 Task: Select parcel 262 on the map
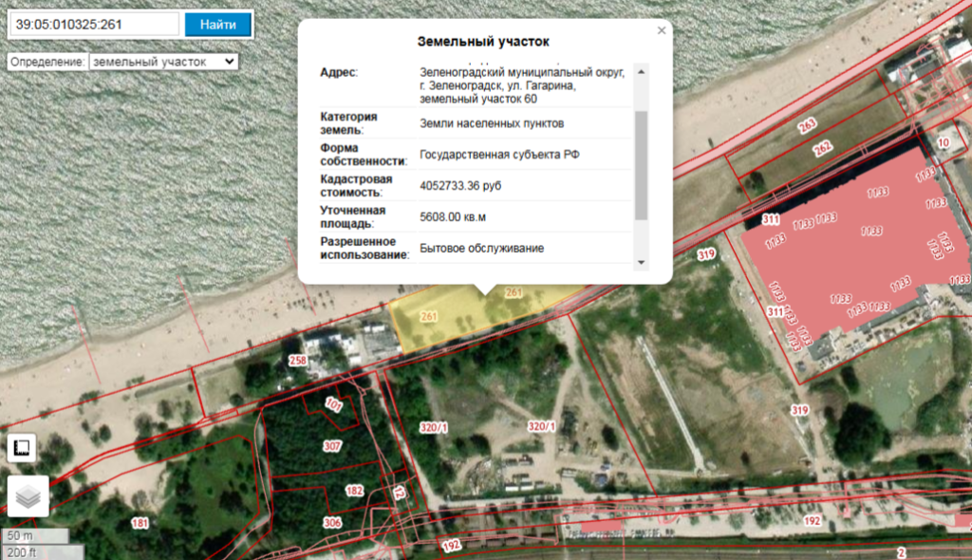click(822, 147)
